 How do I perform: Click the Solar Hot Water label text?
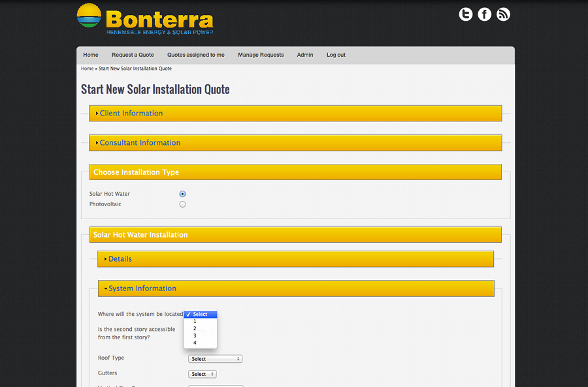110,194
